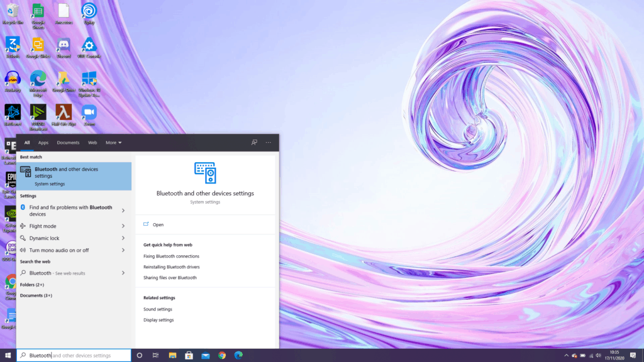Expand the Flight mode result arrow

[x=123, y=226]
